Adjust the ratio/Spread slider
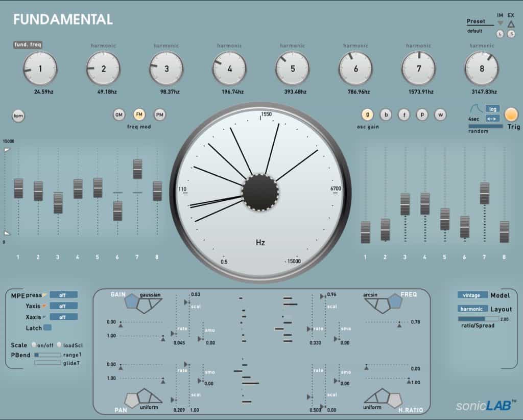The image size is (523, 420). (478, 319)
